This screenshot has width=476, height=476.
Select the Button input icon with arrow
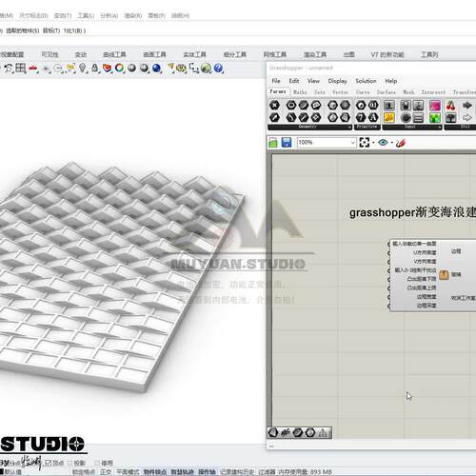(x=389, y=105)
